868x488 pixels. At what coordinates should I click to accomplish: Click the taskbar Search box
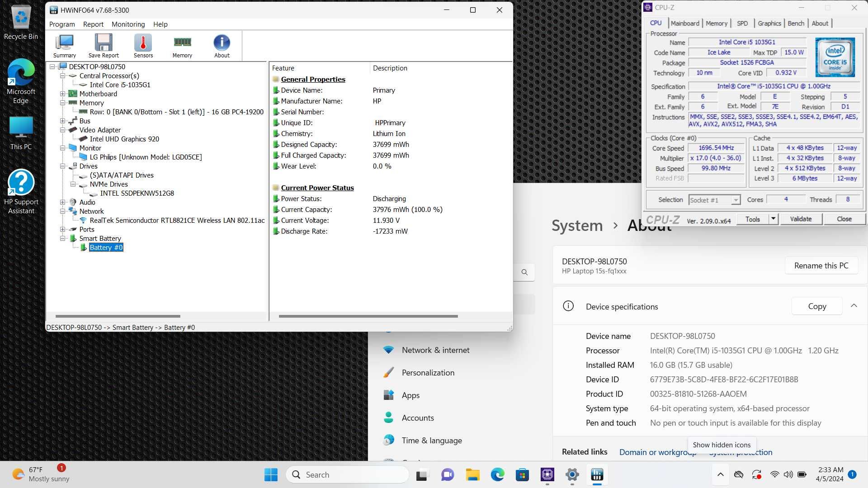[x=347, y=474]
